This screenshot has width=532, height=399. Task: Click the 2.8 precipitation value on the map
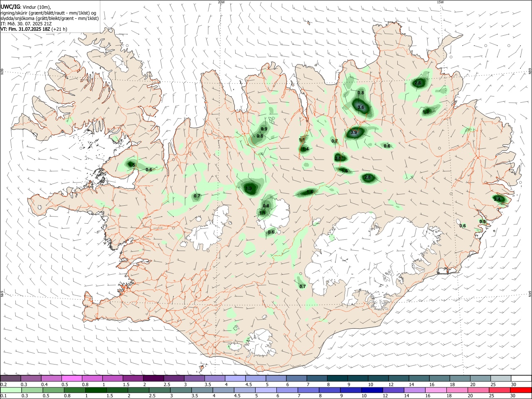click(367, 177)
